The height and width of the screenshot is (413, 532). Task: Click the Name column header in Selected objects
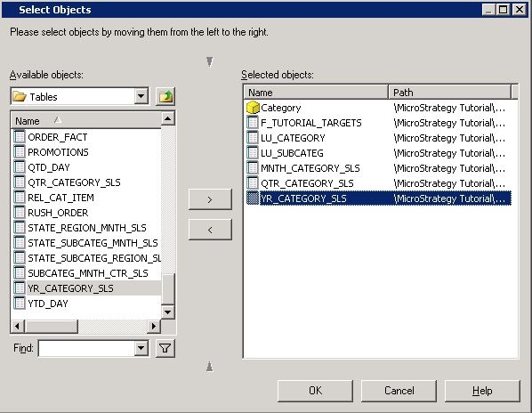point(316,93)
